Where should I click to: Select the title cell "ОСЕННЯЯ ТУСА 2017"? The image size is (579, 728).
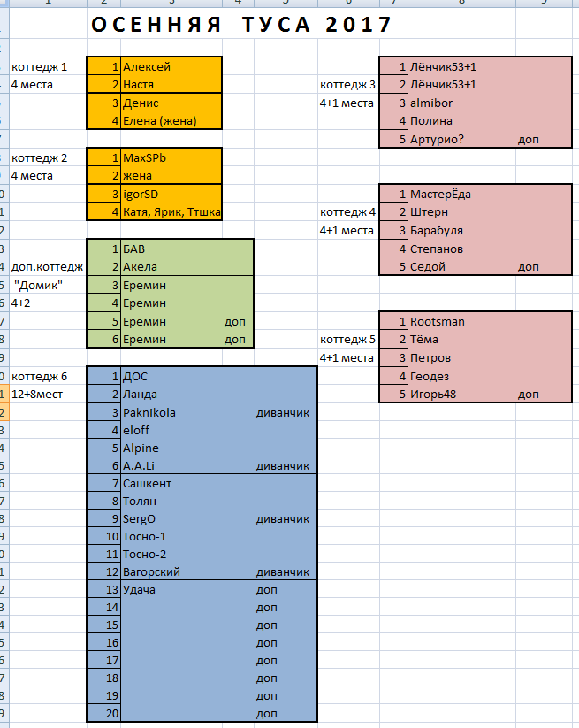(x=241, y=25)
